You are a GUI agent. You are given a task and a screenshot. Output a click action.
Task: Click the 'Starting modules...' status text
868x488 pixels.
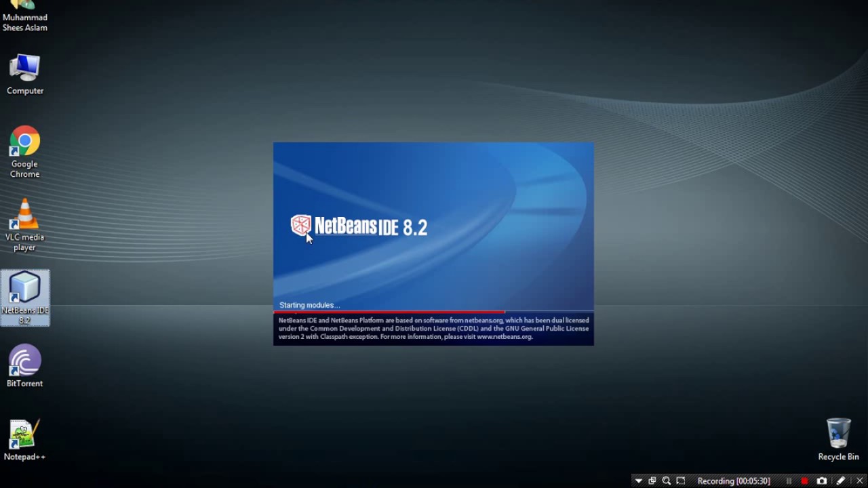[x=309, y=305]
